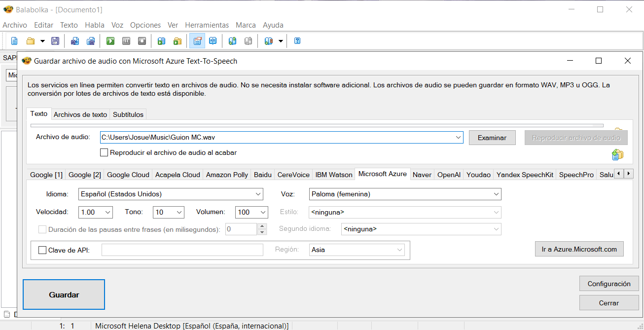Viewport: 644px width, 330px height.
Task: Click the save audio file toolbar icon
Action: pos(75,41)
